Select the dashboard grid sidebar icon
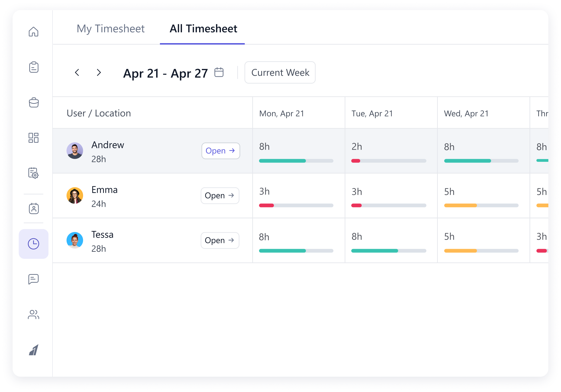The width and height of the screenshot is (561, 392). (33, 138)
